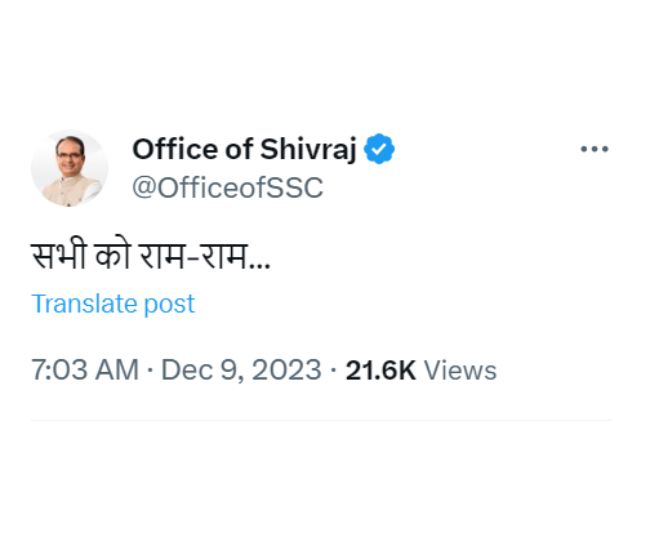This screenshot has width=650, height=540.
Task: Open the @OfficeofSSC handle link
Action: (227, 188)
